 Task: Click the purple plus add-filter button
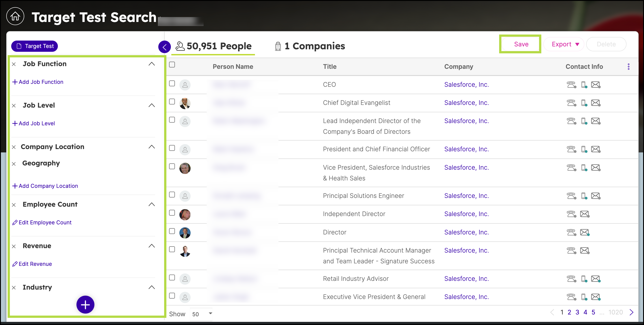pyautogui.click(x=85, y=305)
